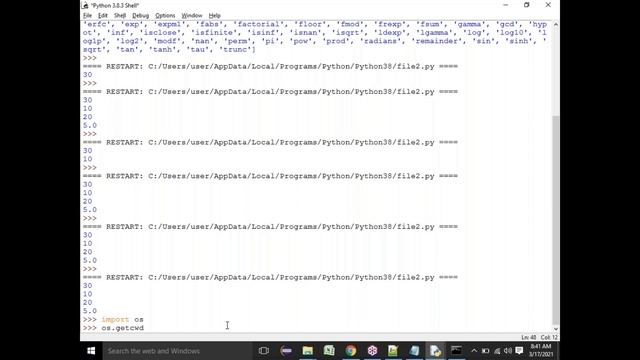Open the Options menu
The height and width of the screenshot is (360, 640).
pyautogui.click(x=165, y=16)
